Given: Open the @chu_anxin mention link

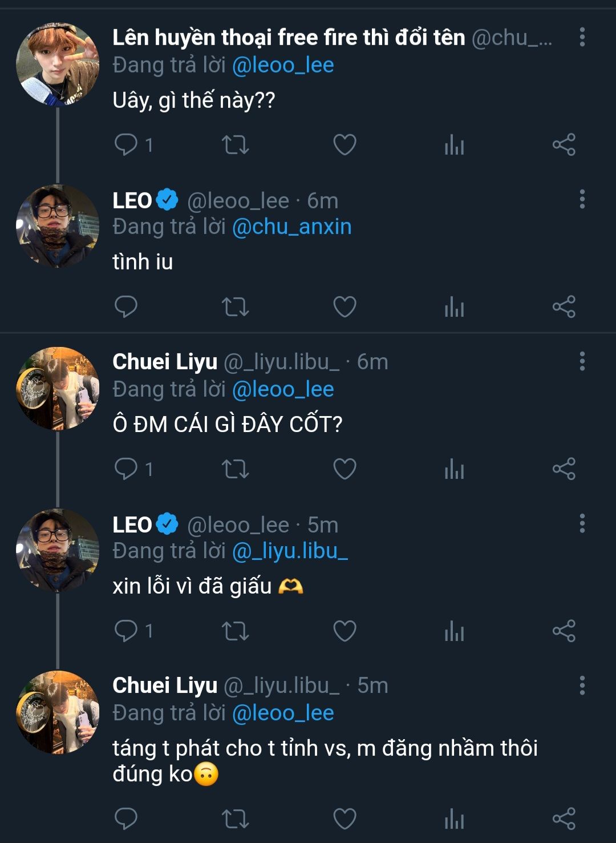Looking at the screenshot, I should coord(291,227).
